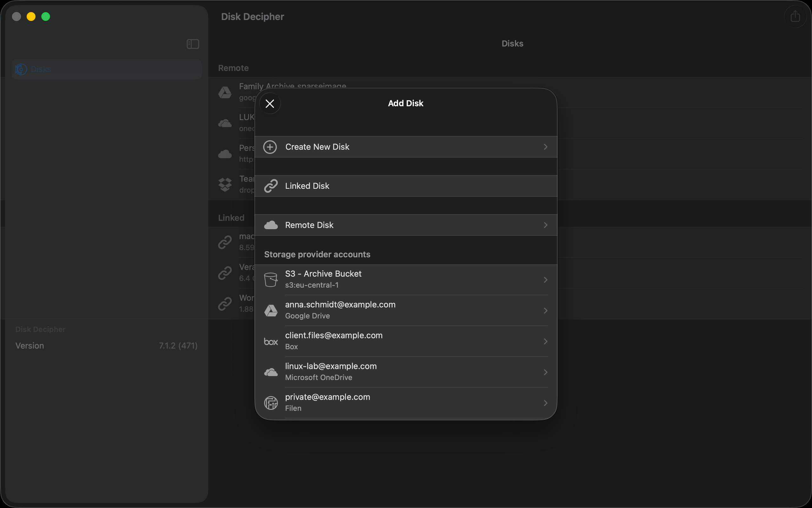Click the Disk Decipher window title

coord(253,17)
